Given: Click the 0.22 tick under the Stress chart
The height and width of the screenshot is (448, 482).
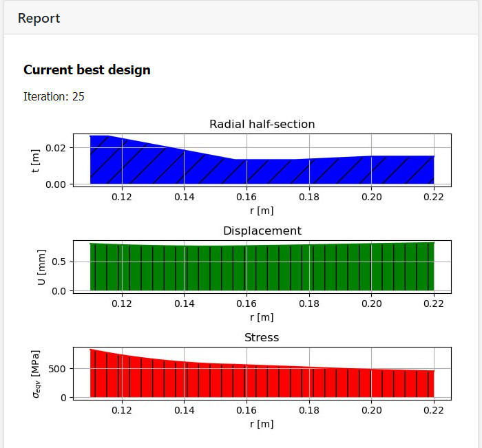Looking at the screenshot, I should tap(434, 410).
